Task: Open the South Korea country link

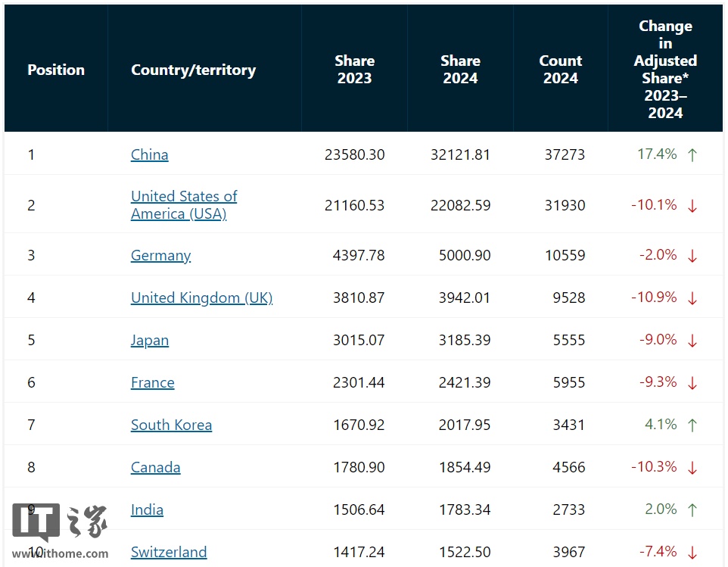Action: (171, 425)
